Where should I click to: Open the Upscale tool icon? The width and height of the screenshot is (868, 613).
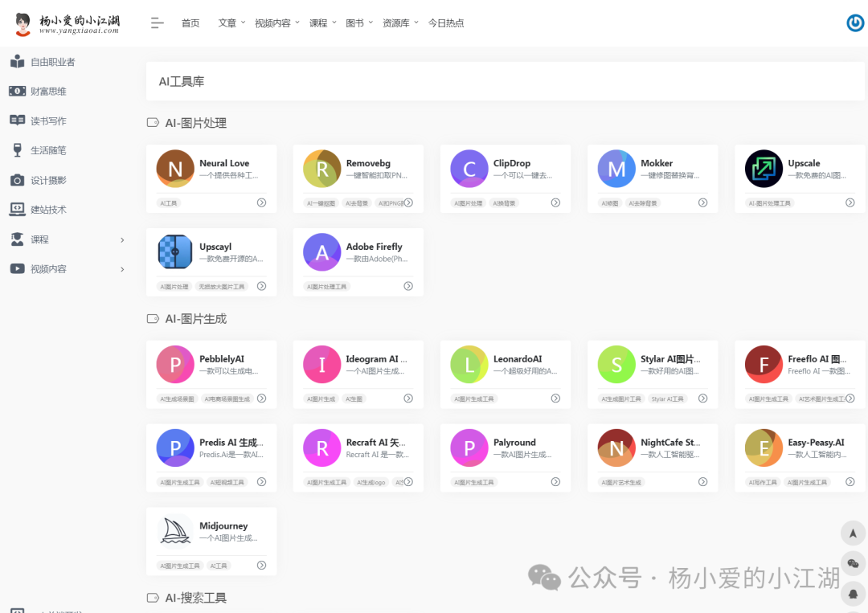764,169
